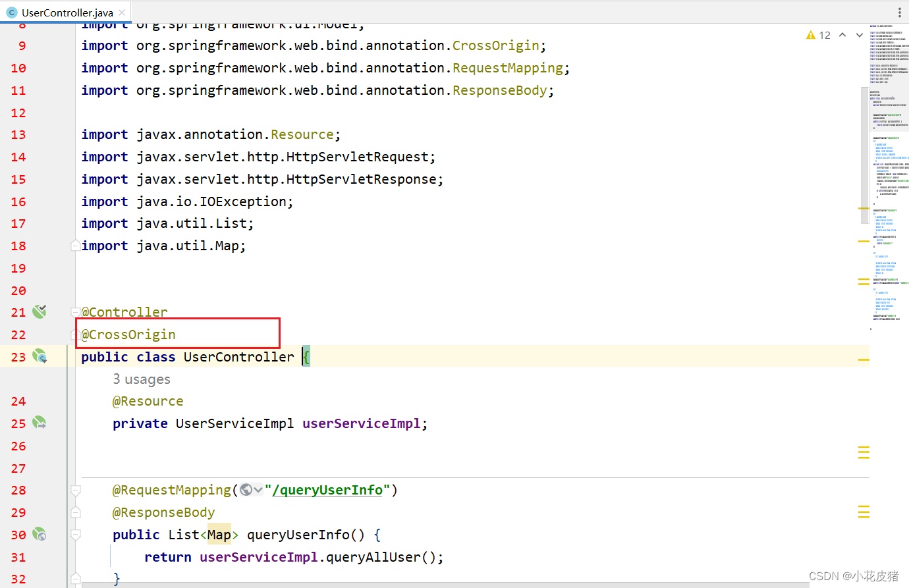The width and height of the screenshot is (909, 588).
Task: Click the globe URL icon inside @RequestMapping
Action: coord(246,490)
